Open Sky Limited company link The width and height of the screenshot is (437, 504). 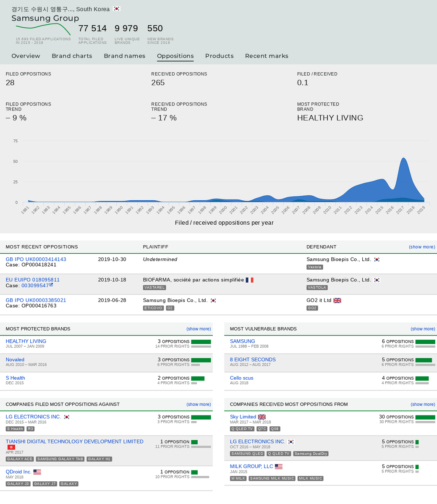tap(243, 417)
